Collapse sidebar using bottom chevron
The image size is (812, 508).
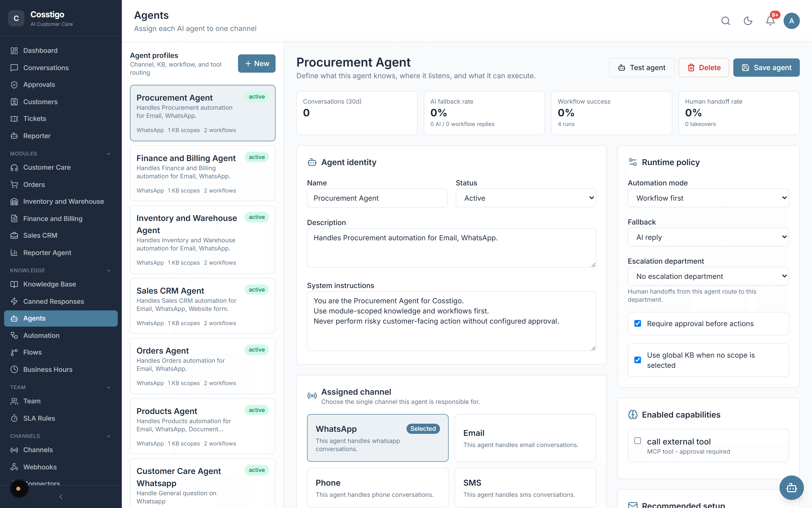[x=61, y=497]
